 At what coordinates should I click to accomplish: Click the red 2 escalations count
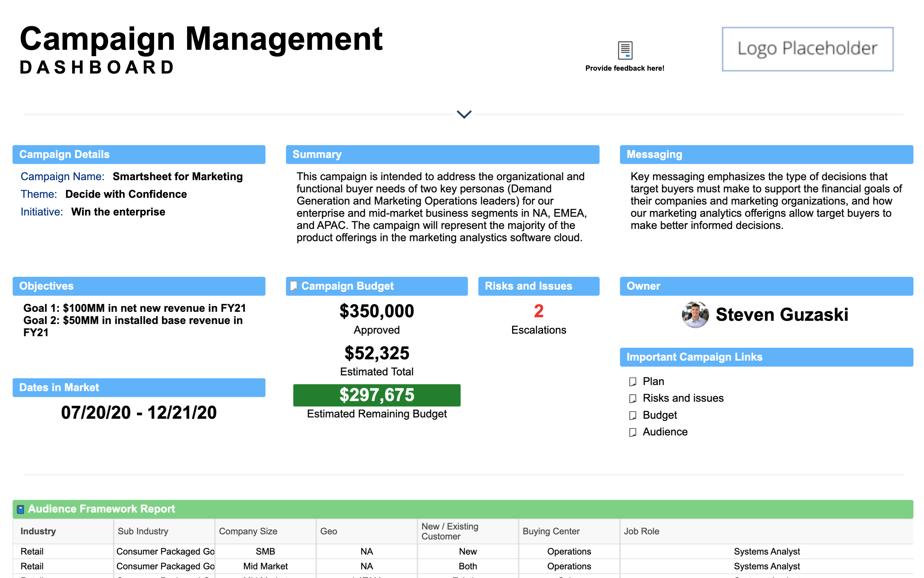[539, 311]
